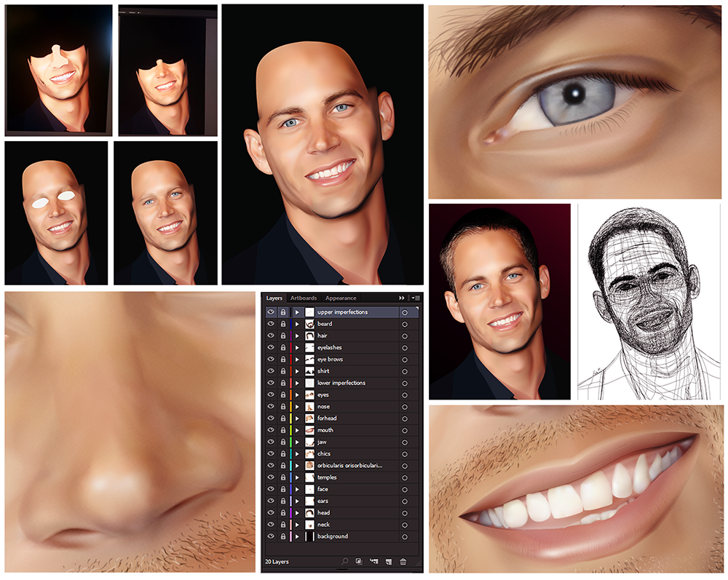This screenshot has height=580, width=728.
Task: Click the Create New Sublayer icon
Action: 373,561
